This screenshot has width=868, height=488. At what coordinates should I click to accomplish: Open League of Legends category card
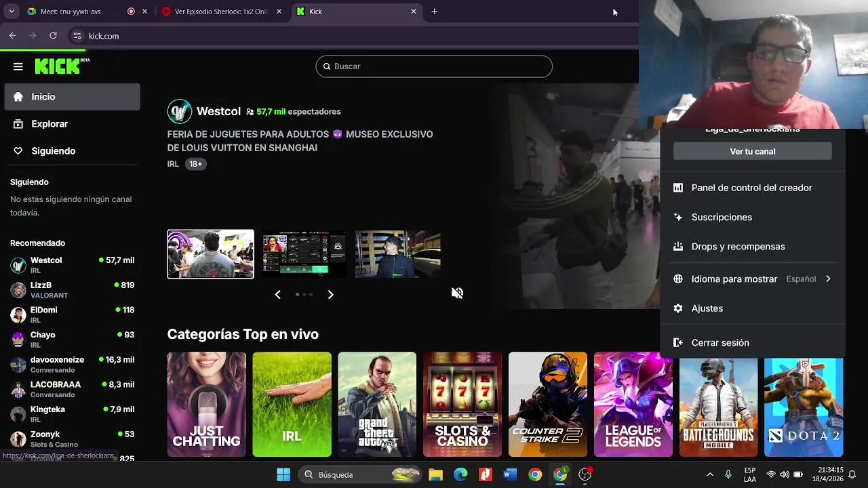[x=633, y=405]
